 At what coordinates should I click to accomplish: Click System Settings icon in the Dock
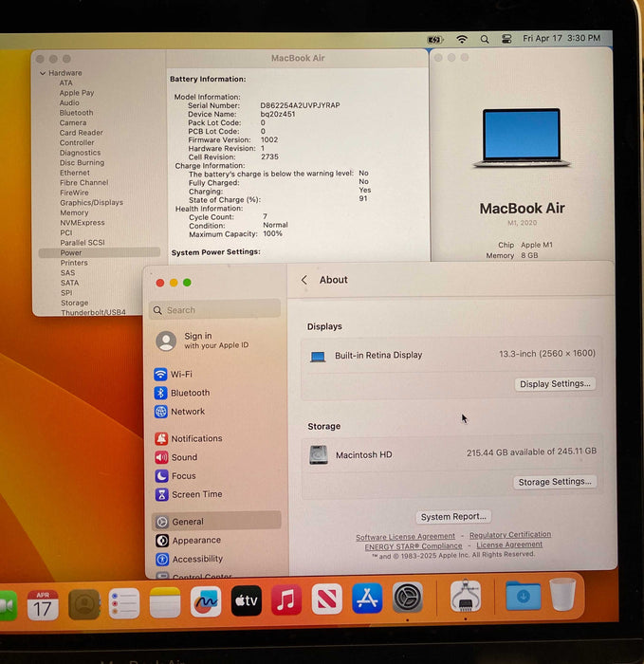[407, 598]
